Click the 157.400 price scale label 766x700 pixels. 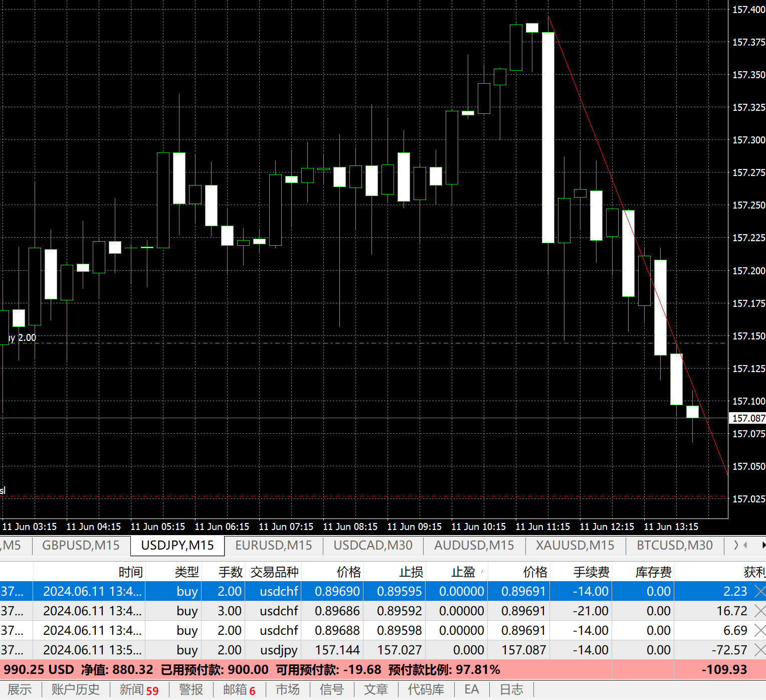748,10
